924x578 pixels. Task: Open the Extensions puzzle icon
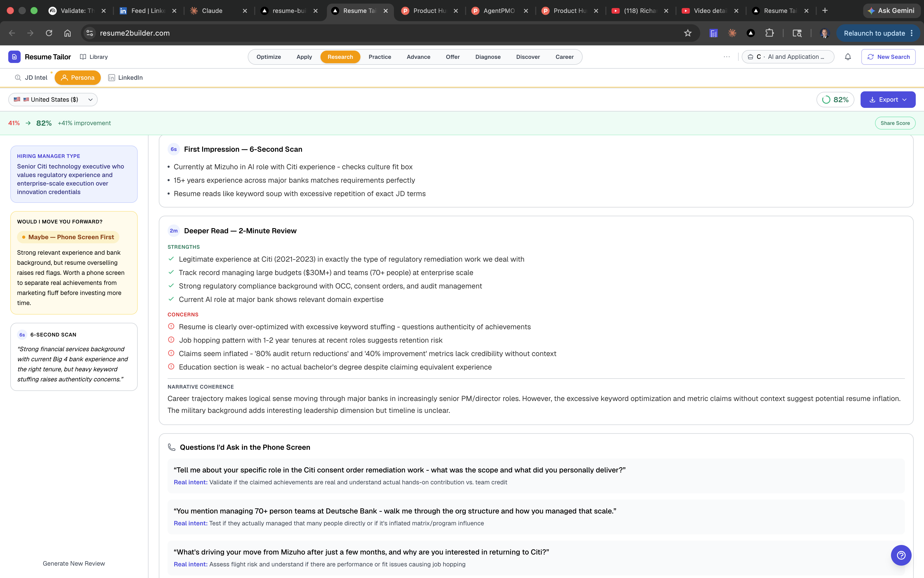[x=769, y=33]
